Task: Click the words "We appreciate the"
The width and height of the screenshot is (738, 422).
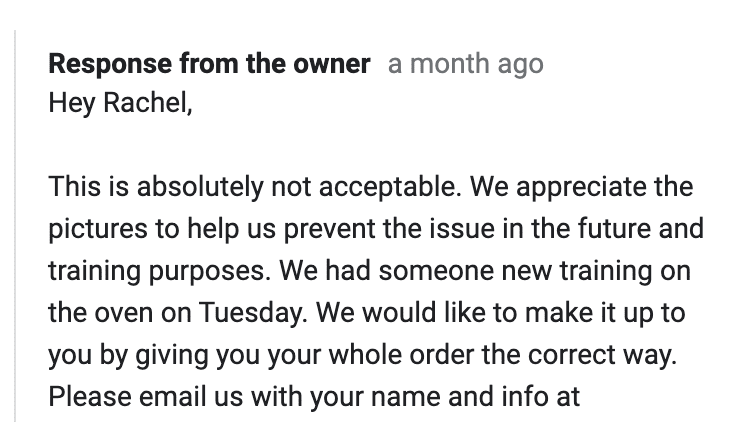Action: pos(582,187)
